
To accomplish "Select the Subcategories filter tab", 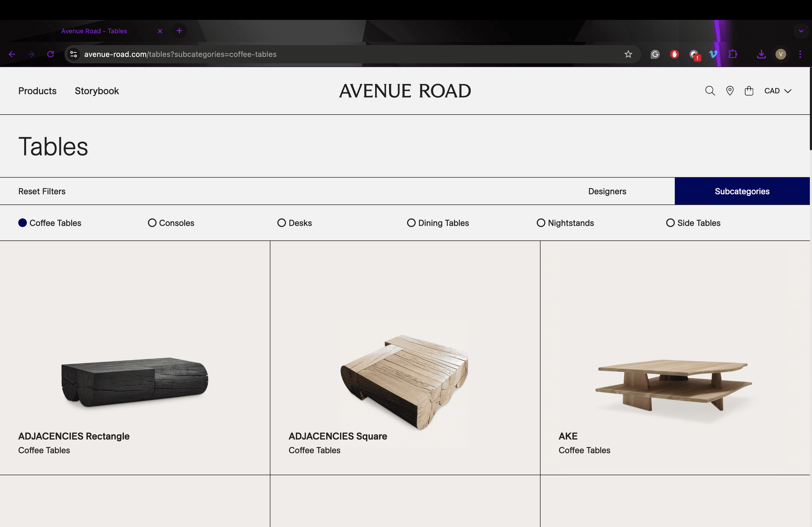I will coord(742,191).
